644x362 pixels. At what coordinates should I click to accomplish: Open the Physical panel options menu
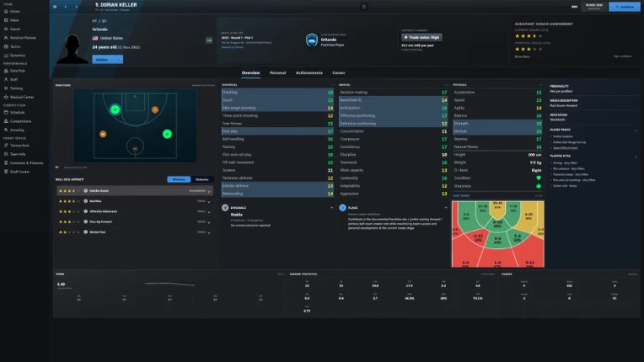coord(540,85)
